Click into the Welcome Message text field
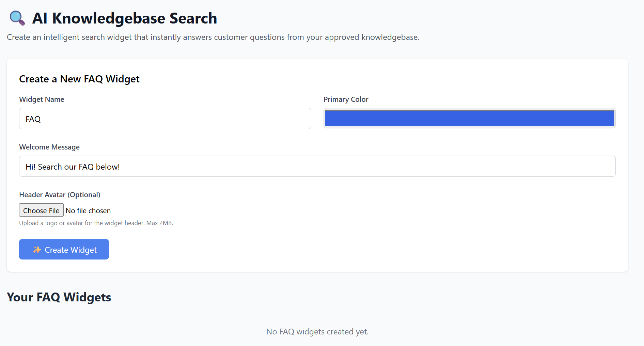Screen dimensions: 644x346 coord(317,166)
